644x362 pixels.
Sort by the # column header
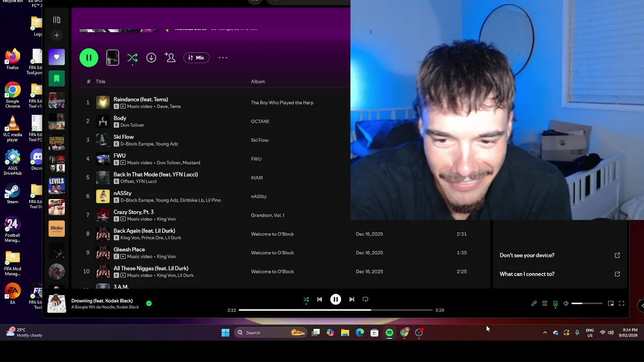(89, 81)
